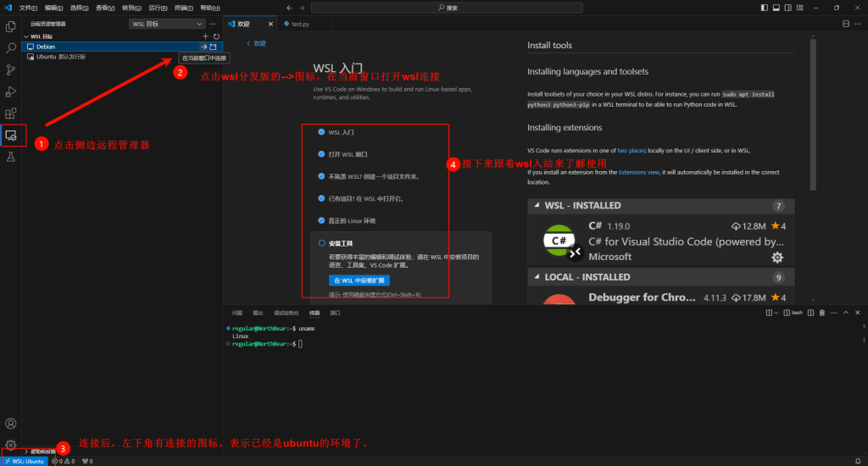Open Source Control in activity bar
This screenshot has width=868, height=466.
click(x=11, y=69)
